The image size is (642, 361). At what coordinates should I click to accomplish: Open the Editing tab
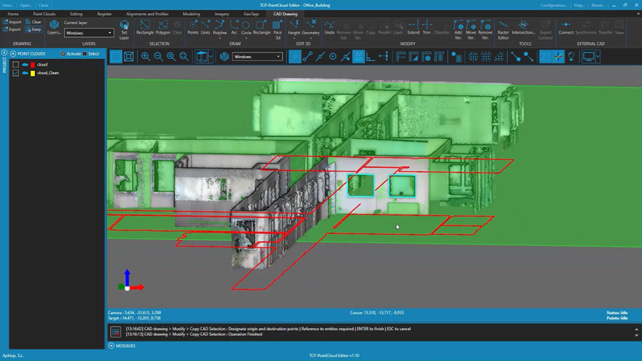[76, 14]
